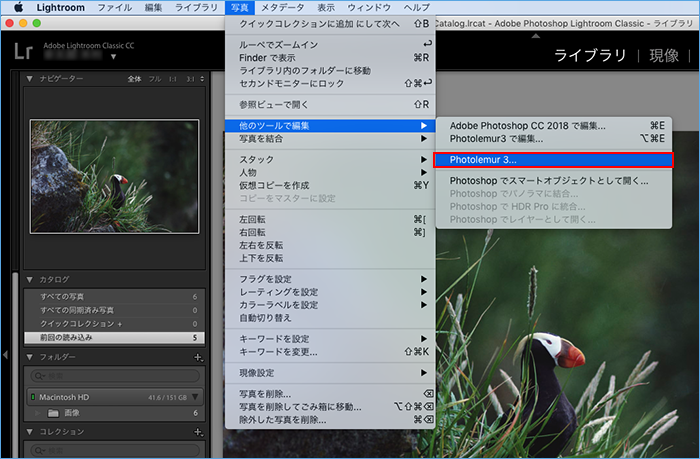Screen dimensions: 700x459
Task: Collapse the カタログ panel
Action: tap(29, 280)
